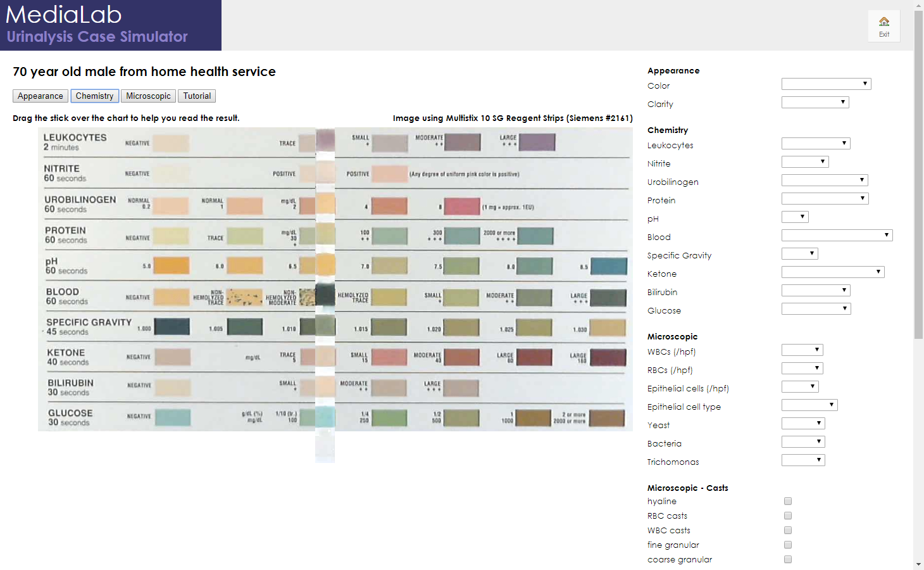Enable the RBC casts checkbox
The height and width of the screenshot is (570, 924).
coord(788,516)
